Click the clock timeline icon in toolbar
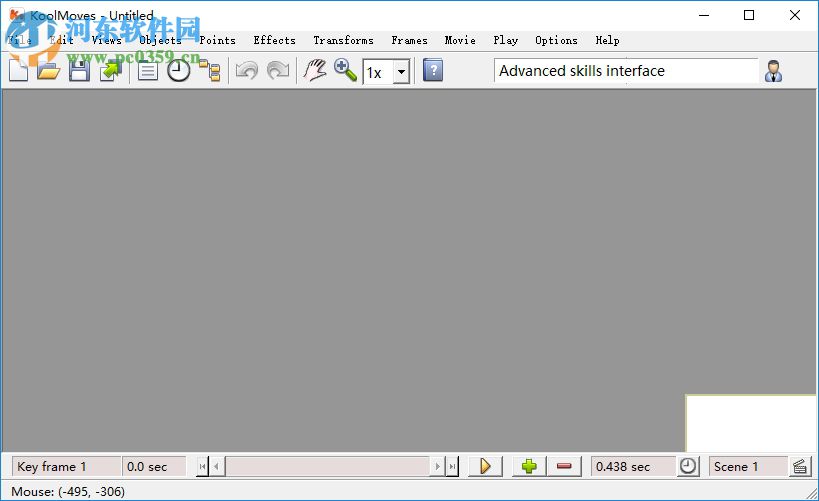819x501 pixels. [x=179, y=71]
